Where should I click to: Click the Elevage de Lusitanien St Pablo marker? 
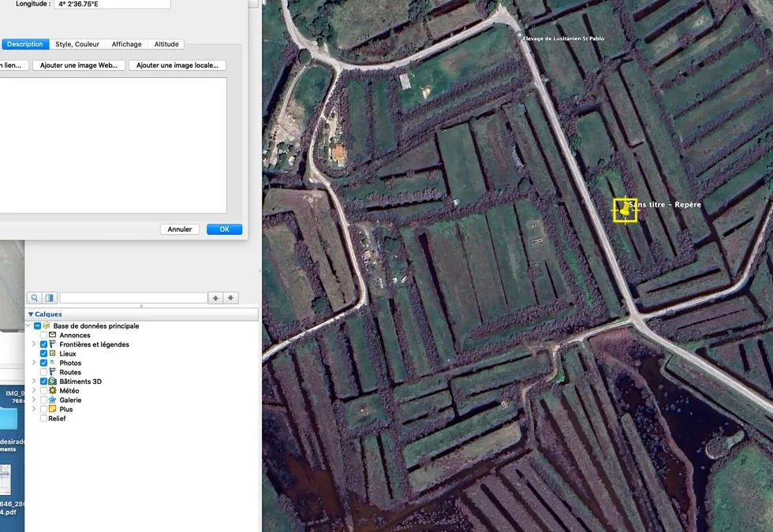(519, 36)
